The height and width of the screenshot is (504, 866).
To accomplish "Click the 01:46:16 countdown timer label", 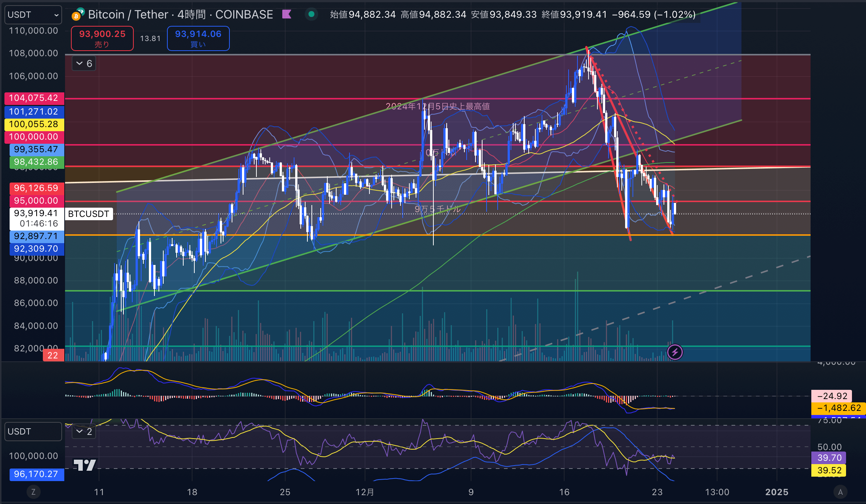I will click(x=39, y=224).
